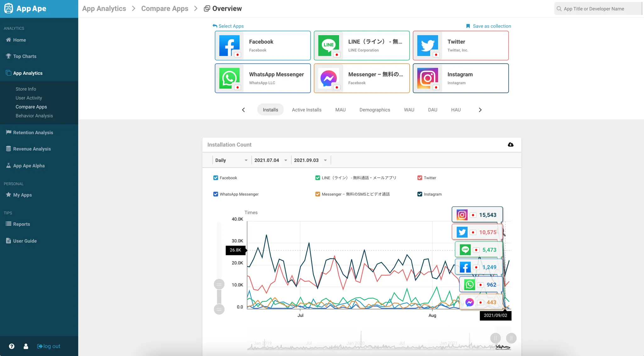Open the Daily interval dropdown
This screenshot has width=644, height=356.
231,160
